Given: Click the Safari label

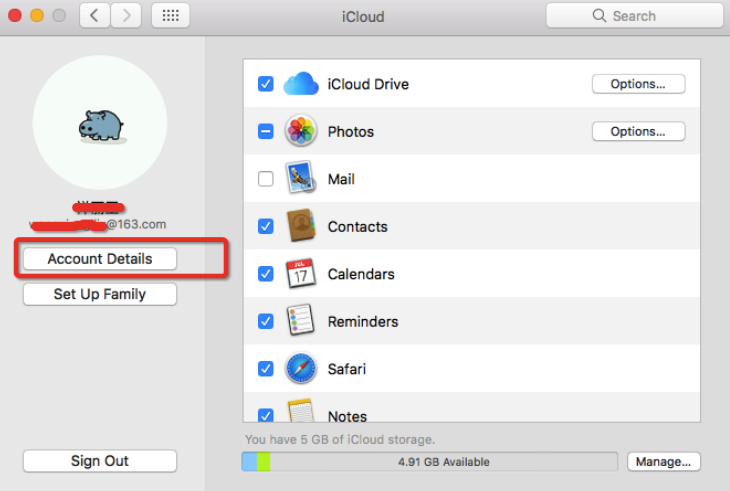Looking at the screenshot, I should [x=347, y=369].
